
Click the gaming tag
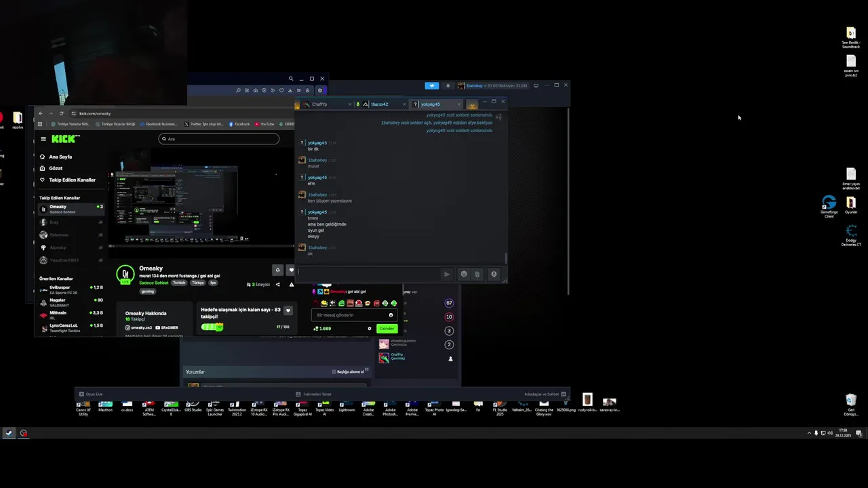click(148, 291)
